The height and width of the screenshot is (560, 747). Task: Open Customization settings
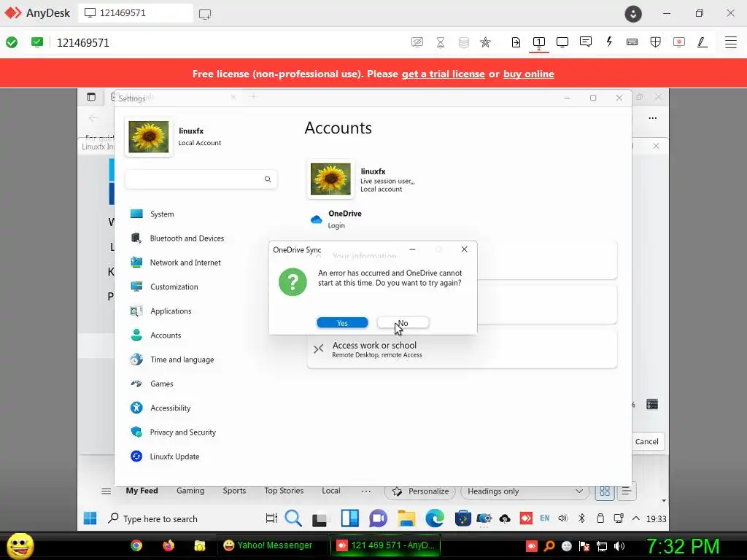(174, 287)
